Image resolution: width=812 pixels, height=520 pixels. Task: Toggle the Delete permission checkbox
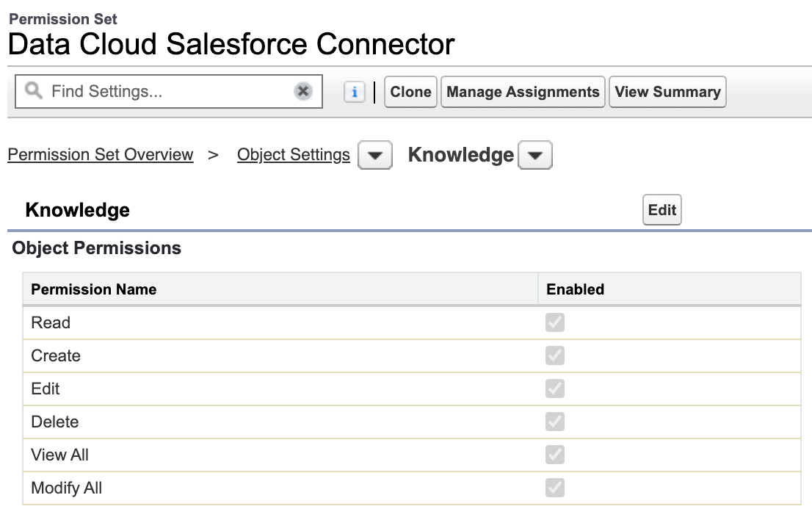click(554, 422)
